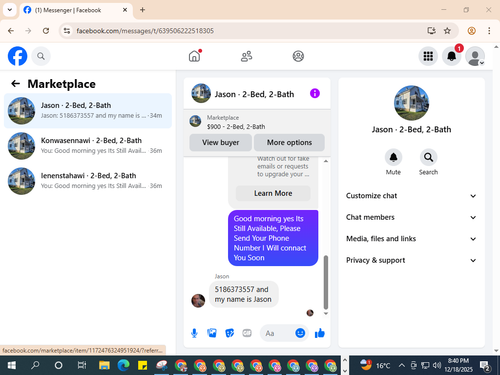Open browser profile icon

click(471, 31)
